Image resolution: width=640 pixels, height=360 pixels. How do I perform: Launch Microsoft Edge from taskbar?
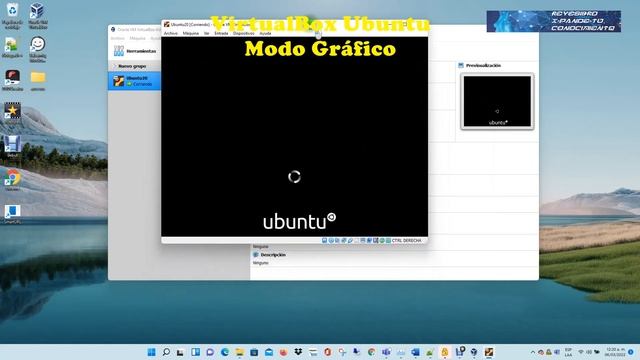point(224,352)
